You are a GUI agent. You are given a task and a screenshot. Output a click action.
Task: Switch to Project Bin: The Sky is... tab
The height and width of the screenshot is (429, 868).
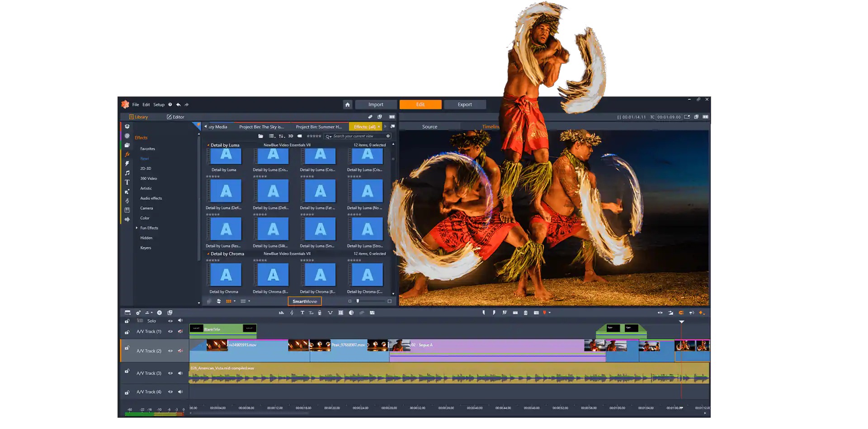click(x=261, y=127)
